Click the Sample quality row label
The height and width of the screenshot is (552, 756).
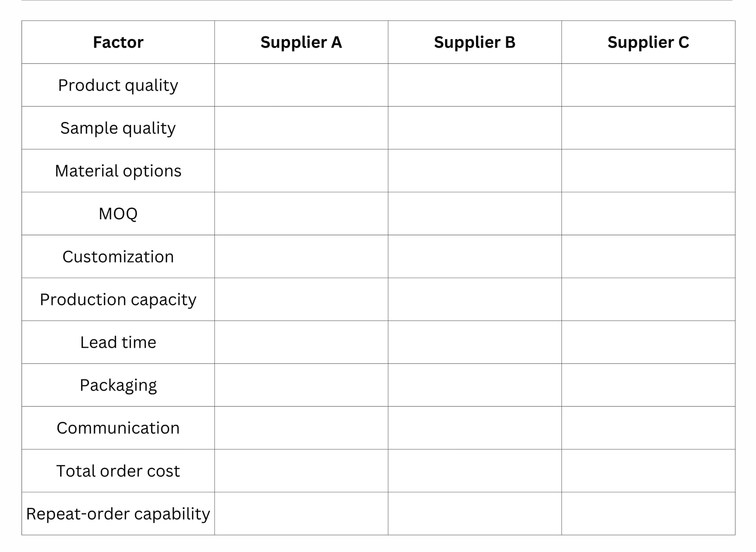(118, 128)
